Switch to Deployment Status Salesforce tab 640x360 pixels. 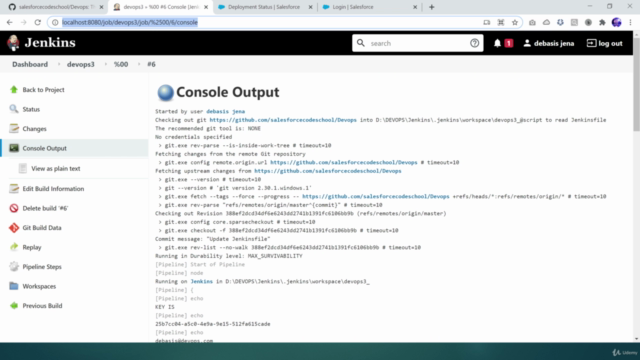click(x=264, y=7)
